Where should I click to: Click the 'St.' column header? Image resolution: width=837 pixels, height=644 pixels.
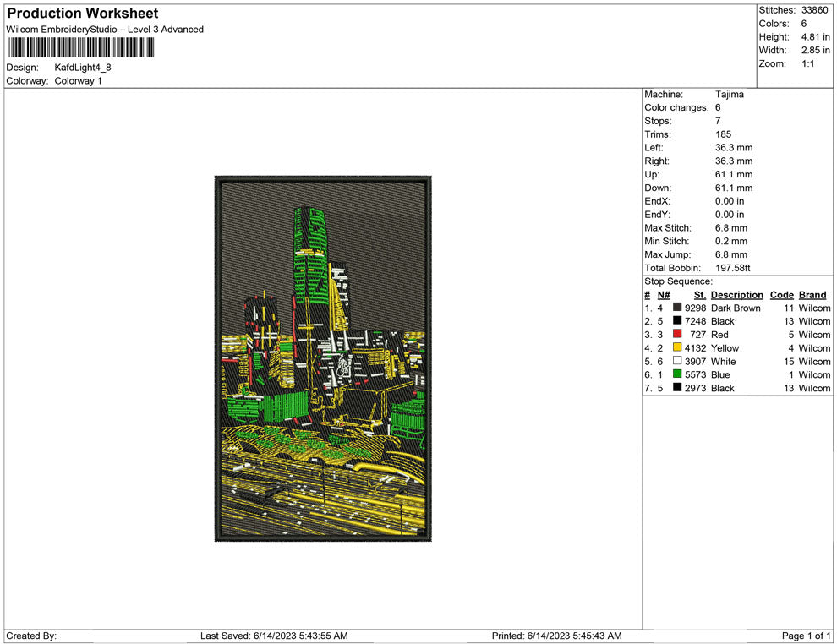click(x=700, y=294)
